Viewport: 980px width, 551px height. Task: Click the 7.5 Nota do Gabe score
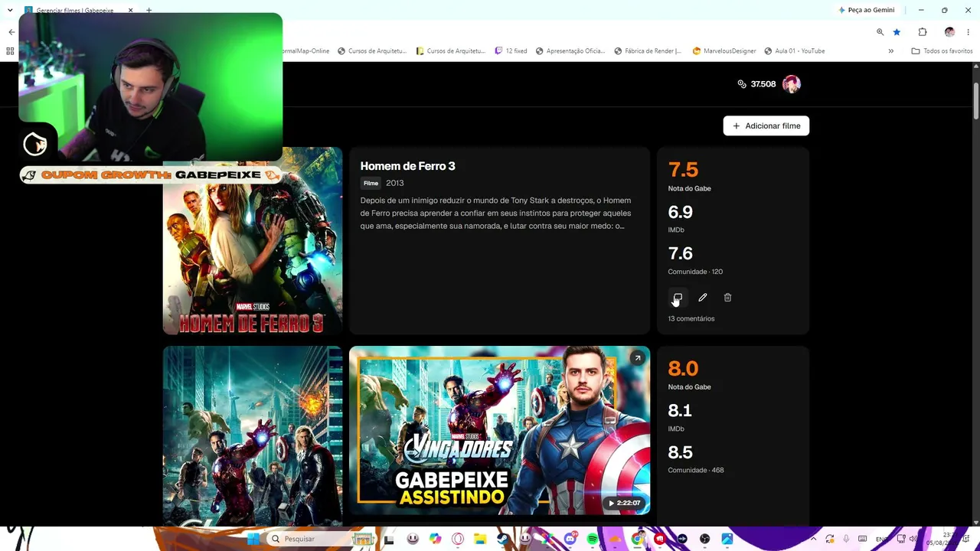point(683,170)
